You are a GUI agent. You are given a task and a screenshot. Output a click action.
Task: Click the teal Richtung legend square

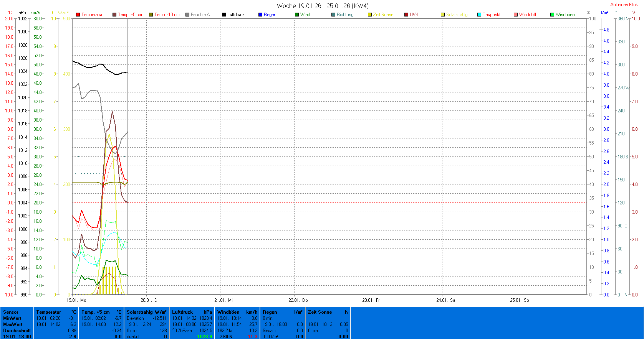point(333,15)
